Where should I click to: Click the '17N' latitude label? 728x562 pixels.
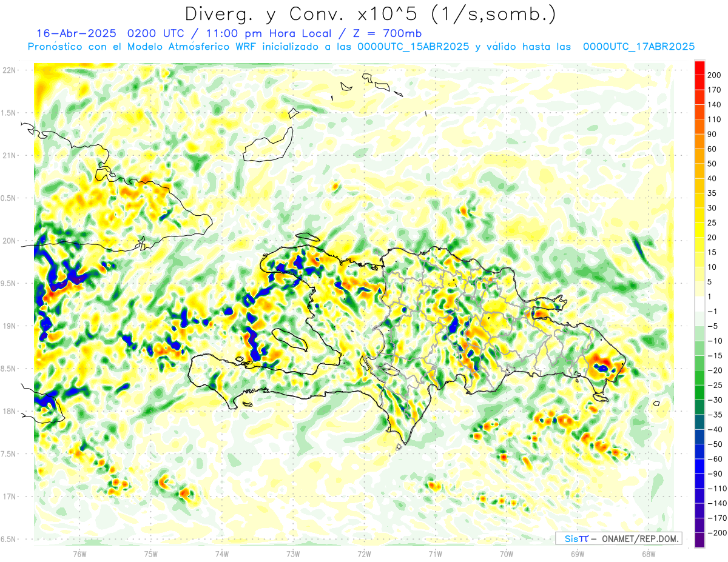(x=9, y=496)
